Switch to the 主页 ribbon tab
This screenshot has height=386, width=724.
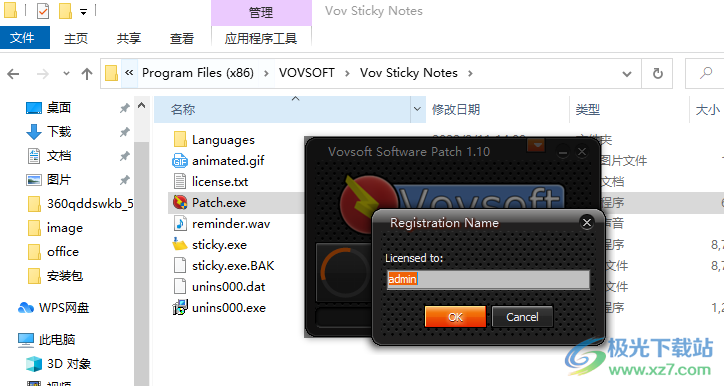click(x=76, y=38)
